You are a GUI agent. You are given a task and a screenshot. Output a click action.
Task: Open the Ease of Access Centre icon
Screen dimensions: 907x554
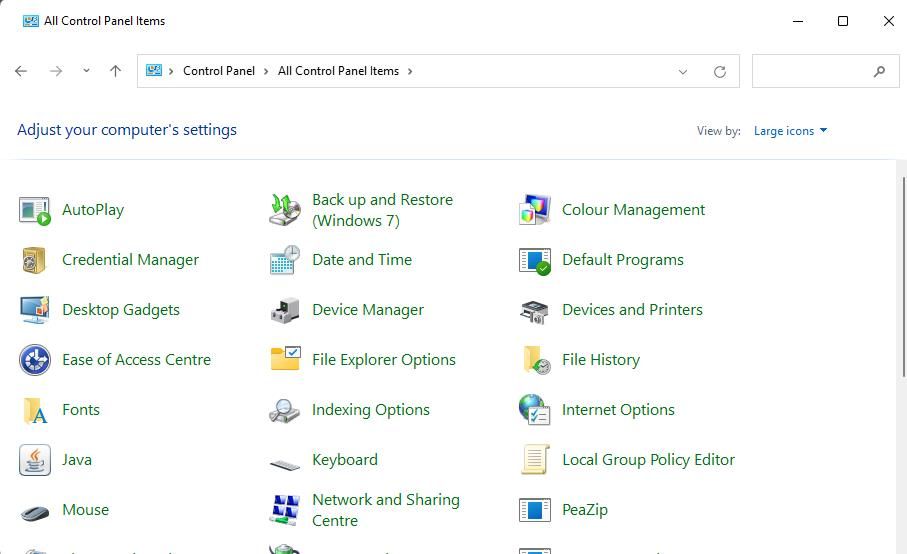[x=34, y=360]
